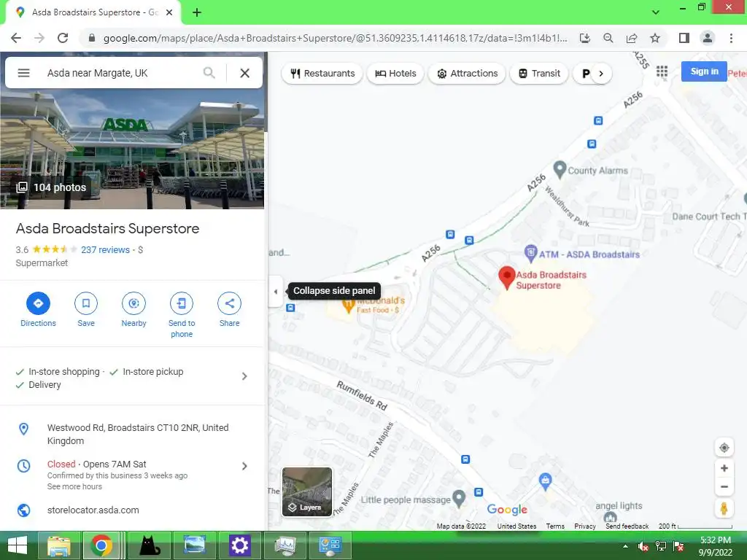The height and width of the screenshot is (560, 747).
Task: Reload the page
Action: [x=63, y=38]
